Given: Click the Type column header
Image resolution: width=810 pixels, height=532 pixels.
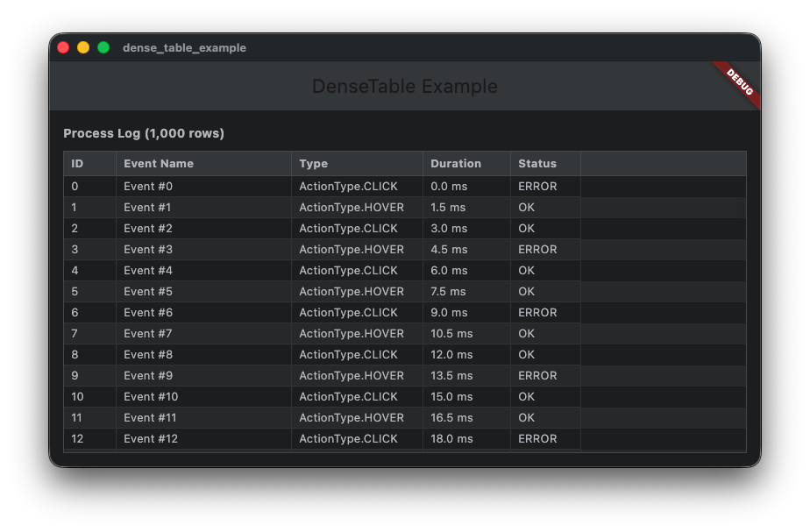Looking at the screenshot, I should pyautogui.click(x=357, y=164).
